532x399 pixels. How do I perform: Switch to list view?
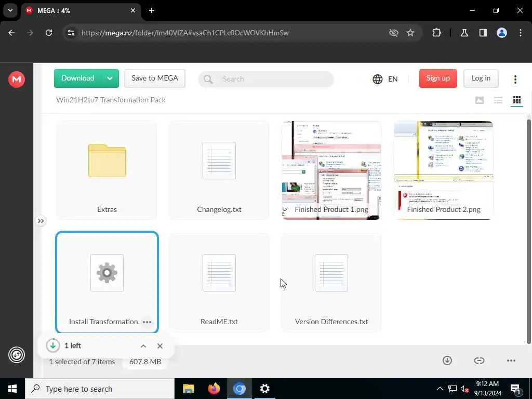coord(498,100)
